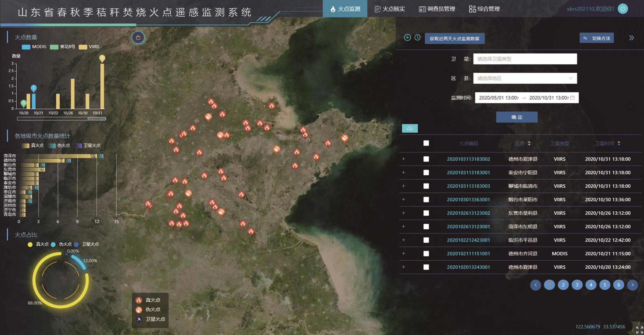The height and width of the screenshot is (335, 644).
Task: Collapse right panel with double chevron
Action: pyautogui.click(x=631, y=38)
